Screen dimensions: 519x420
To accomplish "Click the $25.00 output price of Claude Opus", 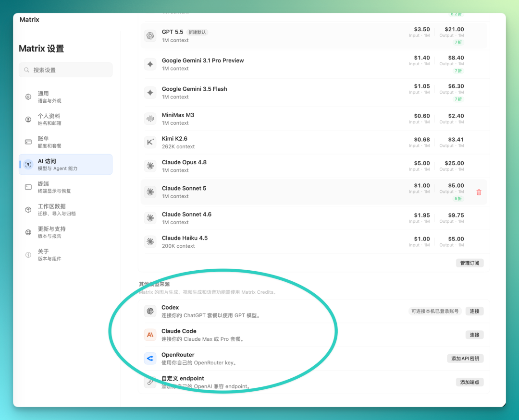I will pos(454,163).
